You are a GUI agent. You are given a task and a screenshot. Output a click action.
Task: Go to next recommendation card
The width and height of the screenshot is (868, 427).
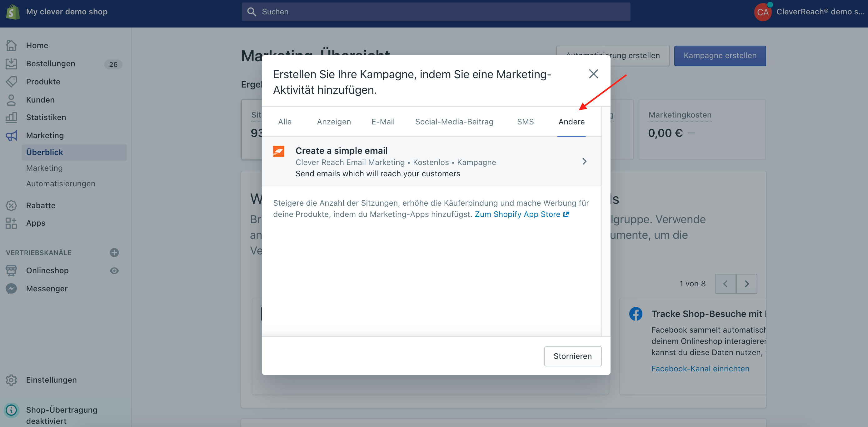747,284
